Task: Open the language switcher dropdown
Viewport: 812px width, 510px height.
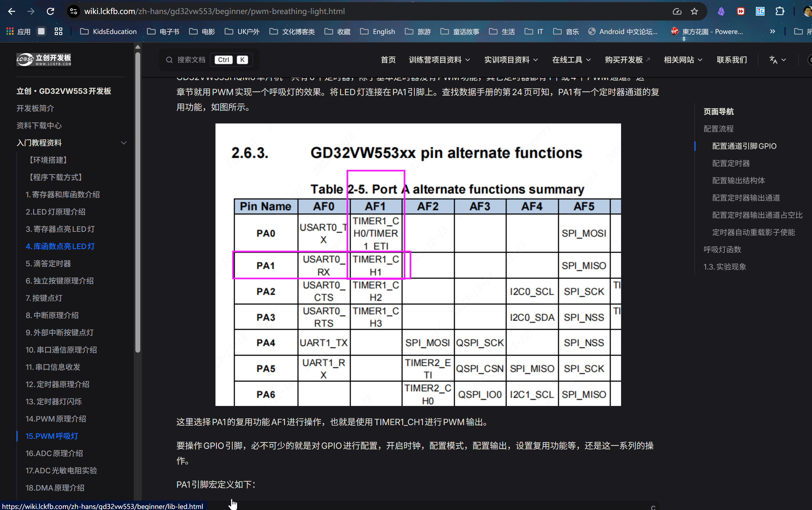Action: (x=777, y=60)
